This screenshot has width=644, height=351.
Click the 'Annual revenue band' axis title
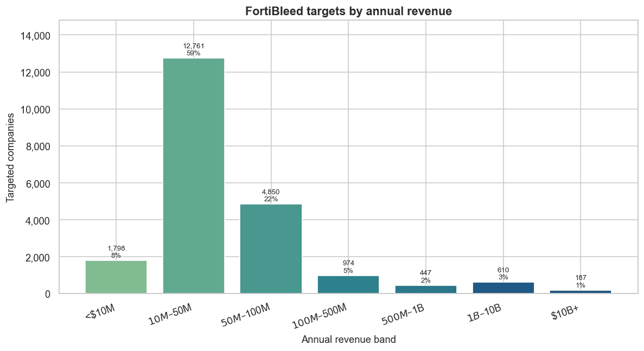[349, 340]
